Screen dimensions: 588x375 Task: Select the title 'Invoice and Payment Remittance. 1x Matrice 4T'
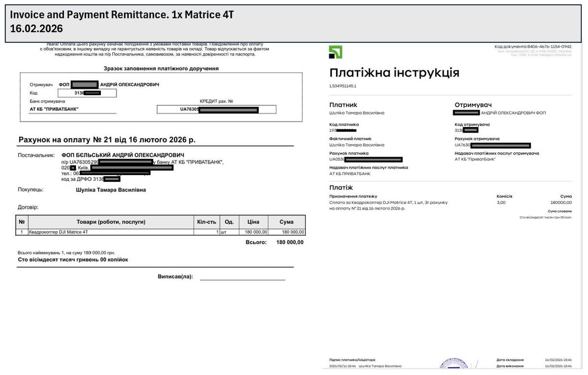(x=122, y=15)
